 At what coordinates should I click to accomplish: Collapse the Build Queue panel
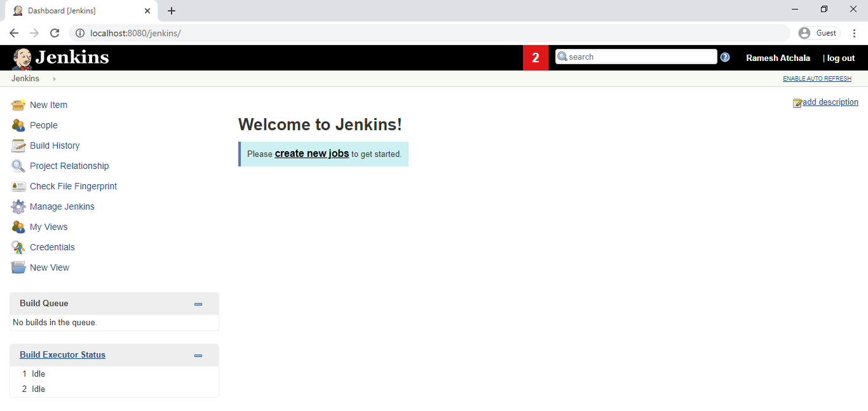[x=198, y=304]
